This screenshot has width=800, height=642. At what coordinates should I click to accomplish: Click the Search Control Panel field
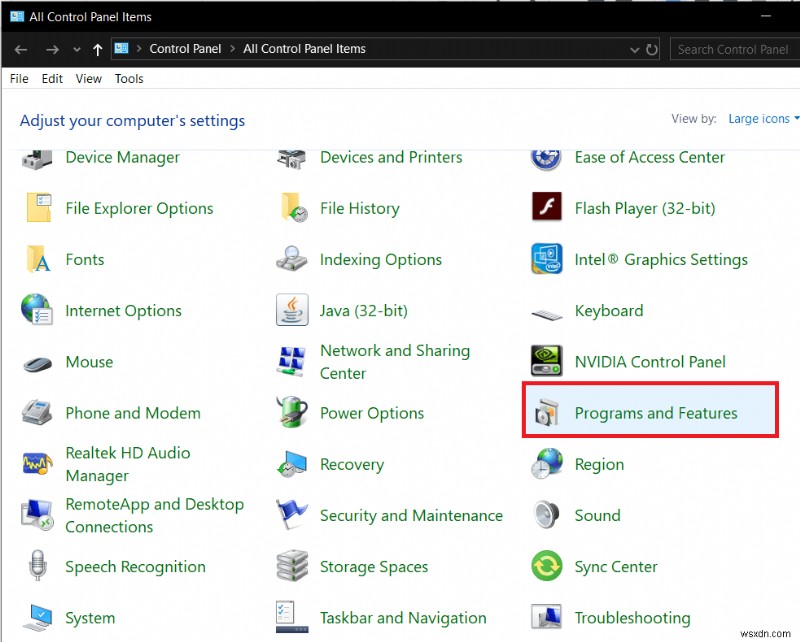coord(733,49)
